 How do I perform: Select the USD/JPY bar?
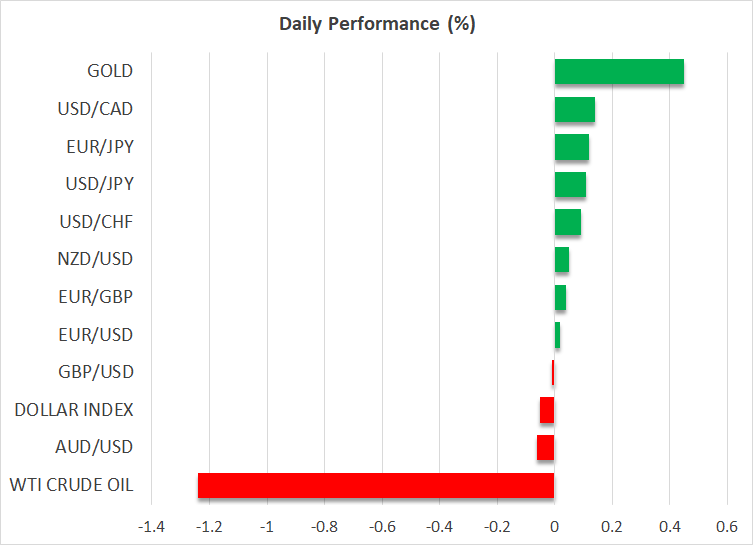pyautogui.click(x=570, y=185)
